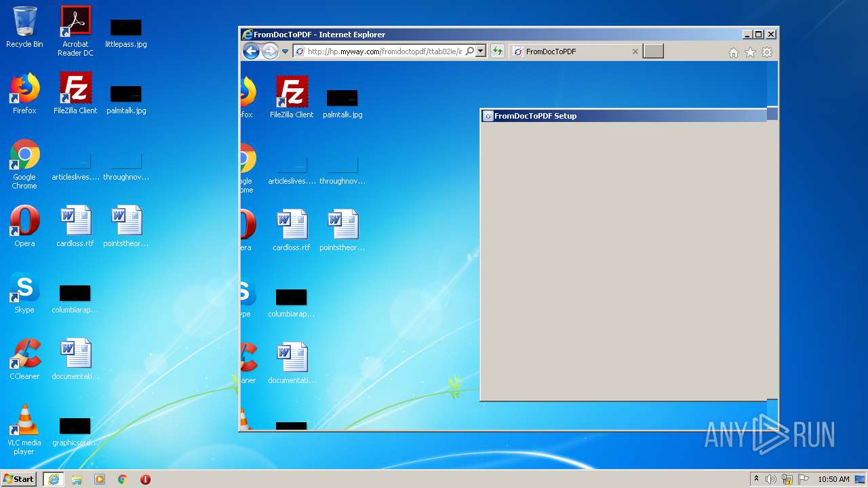Open Chrome from the taskbar
Image resolution: width=868 pixels, height=488 pixels.
pos(123,479)
